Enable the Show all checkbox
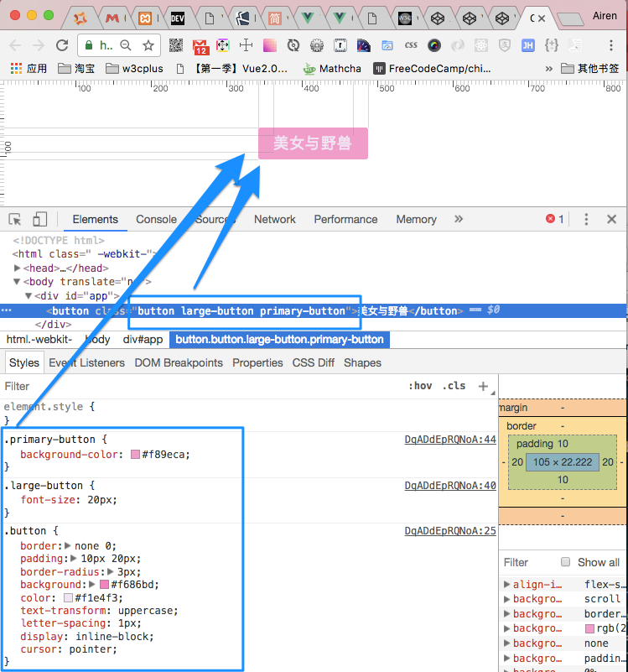 565,562
